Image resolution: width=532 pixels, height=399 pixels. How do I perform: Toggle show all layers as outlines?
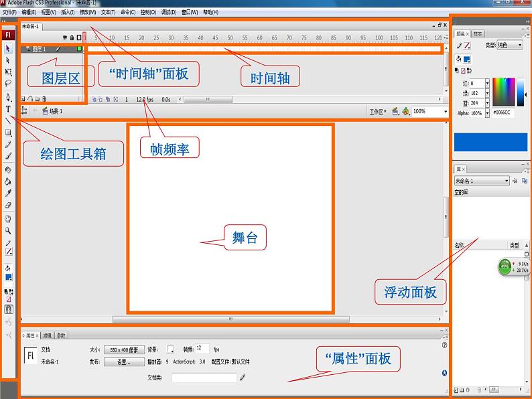[79, 37]
